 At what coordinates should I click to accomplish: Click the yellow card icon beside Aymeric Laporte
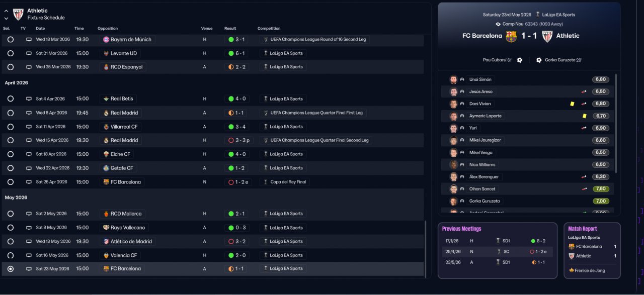[584, 116]
